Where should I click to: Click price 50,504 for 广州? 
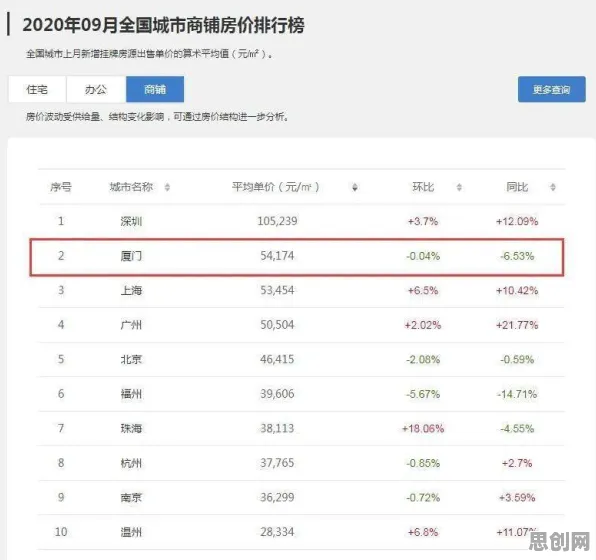pos(277,325)
